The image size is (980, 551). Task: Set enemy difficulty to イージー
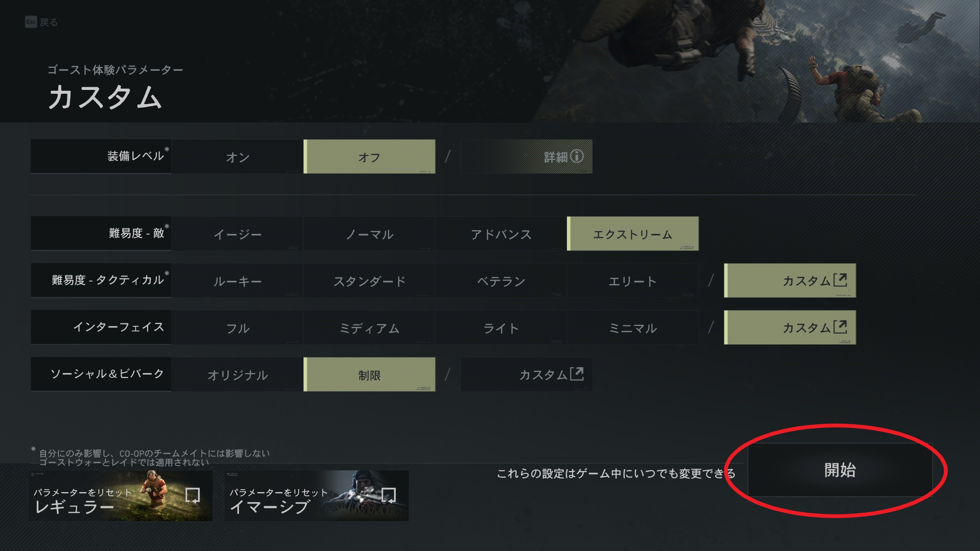[x=237, y=234]
